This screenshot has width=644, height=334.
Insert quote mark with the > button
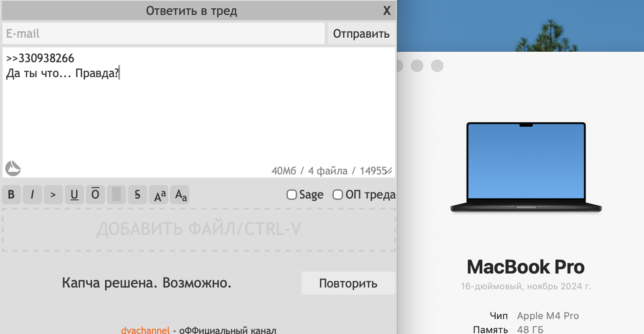point(53,195)
